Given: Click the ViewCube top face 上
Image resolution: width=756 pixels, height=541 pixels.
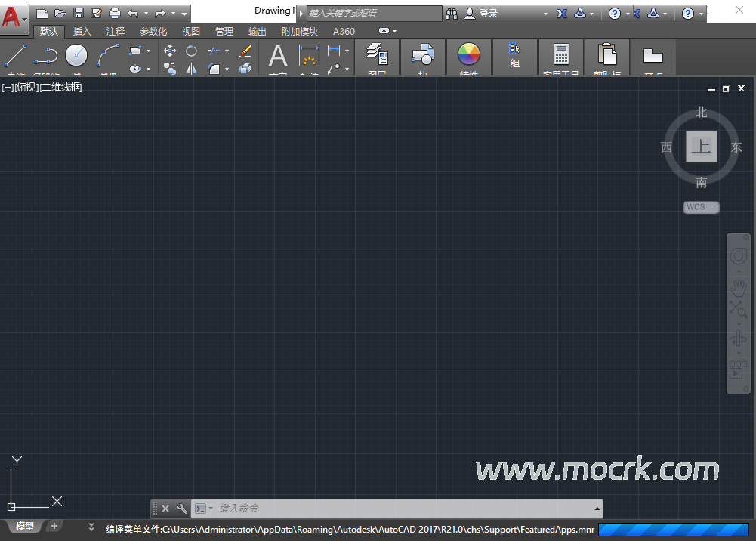Looking at the screenshot, I should pos(702,147).
